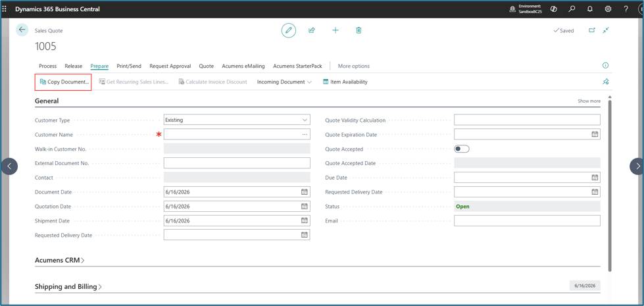Open Quote Expiration Date calendar picker
The height and width of the screenshot is (306, 644).
pos(595,134)
